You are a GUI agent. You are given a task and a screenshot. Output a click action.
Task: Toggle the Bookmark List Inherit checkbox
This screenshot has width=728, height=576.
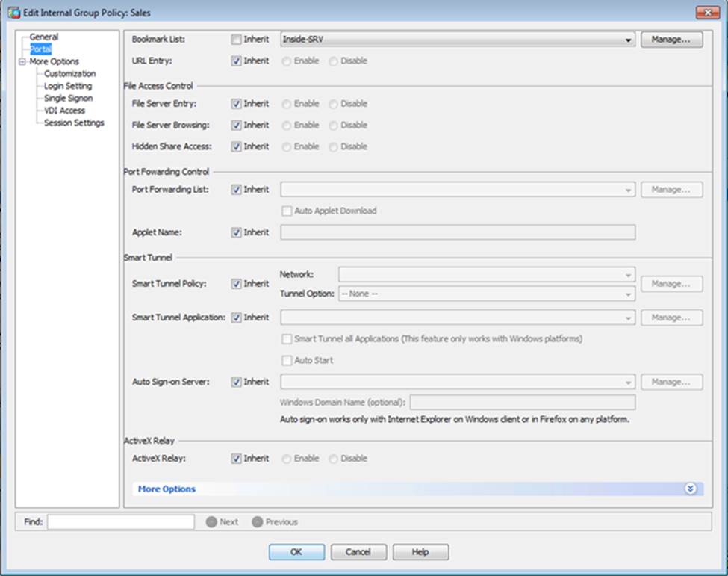click(x=237, y=40)
